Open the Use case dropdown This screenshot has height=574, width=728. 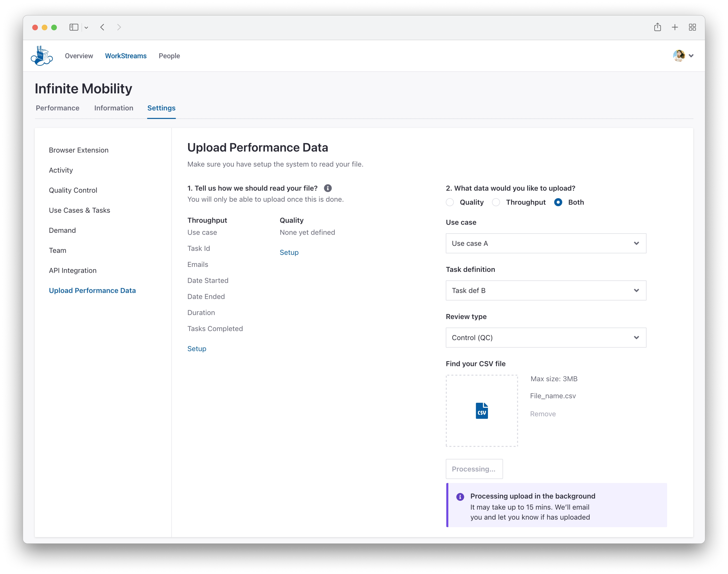click(546, 243)
